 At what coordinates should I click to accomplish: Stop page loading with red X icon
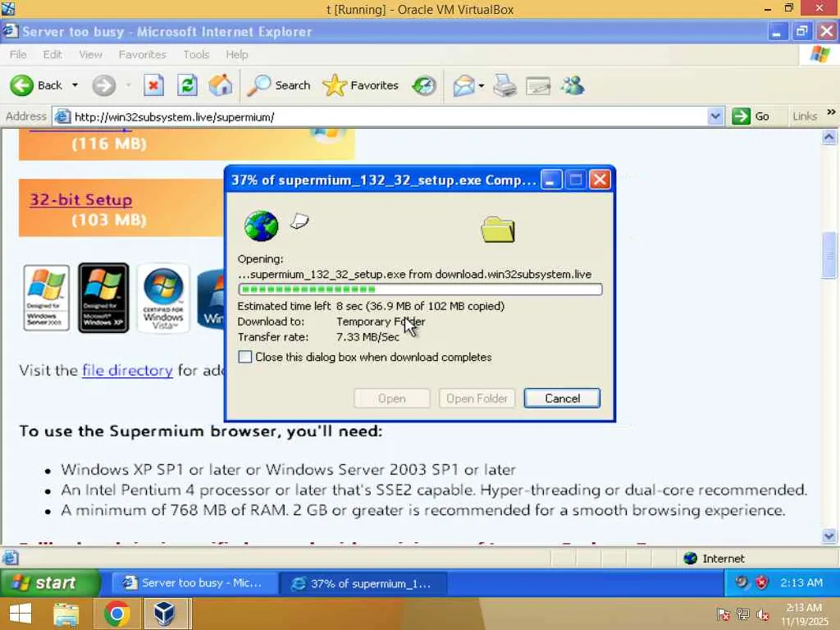[x=153, y=85]
